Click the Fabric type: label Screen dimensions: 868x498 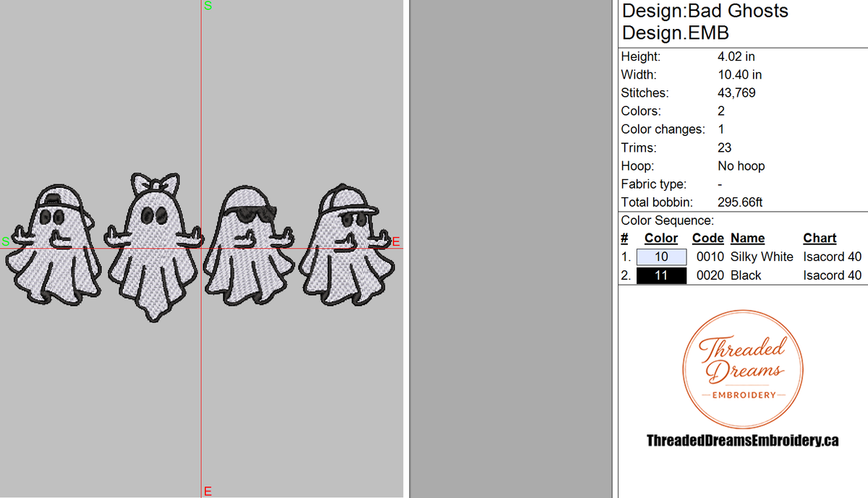coord(654,184)
